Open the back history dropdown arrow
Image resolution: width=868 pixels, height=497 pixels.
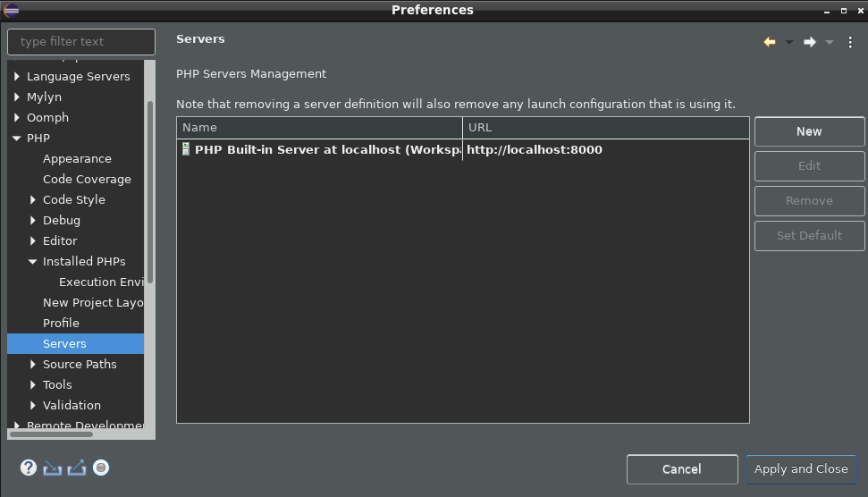pyautogui.click(x=789, y=42)
